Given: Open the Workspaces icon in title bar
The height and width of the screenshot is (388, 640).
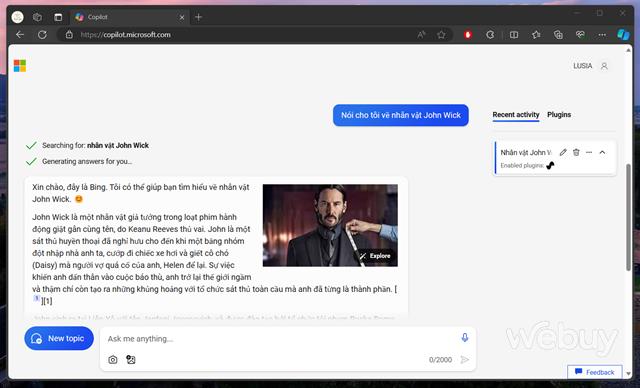Looking at the screenshot, I should point(38,17).
